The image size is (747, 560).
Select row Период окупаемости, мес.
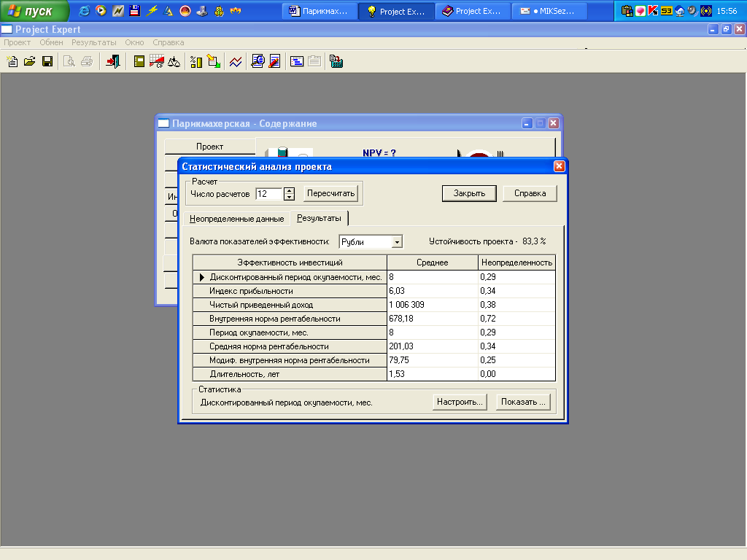[374, 332]
